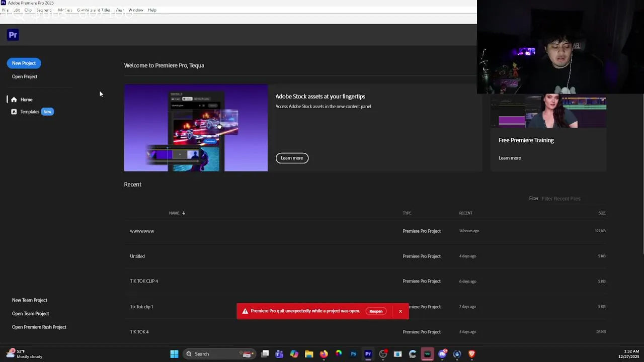
Task: Open Microsoft Teams from taskbar
Action: tap(279, 354)
